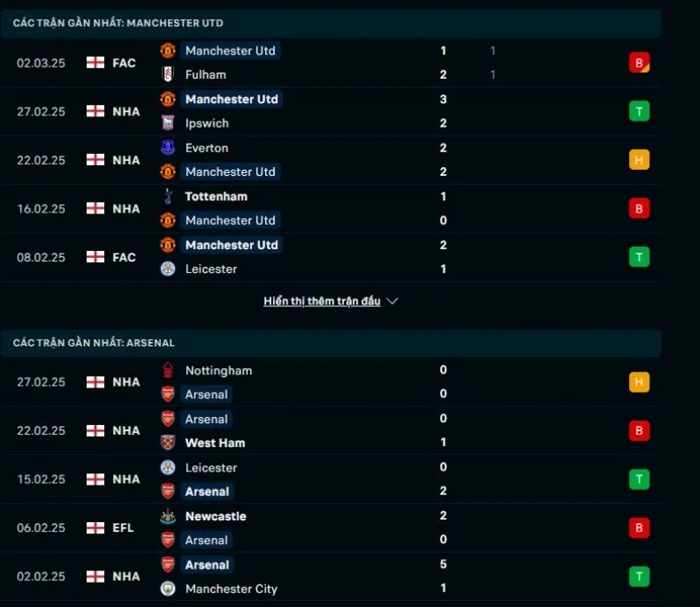
Task: Click red B badge for Fulham match
Action: [x=639, y=62]
